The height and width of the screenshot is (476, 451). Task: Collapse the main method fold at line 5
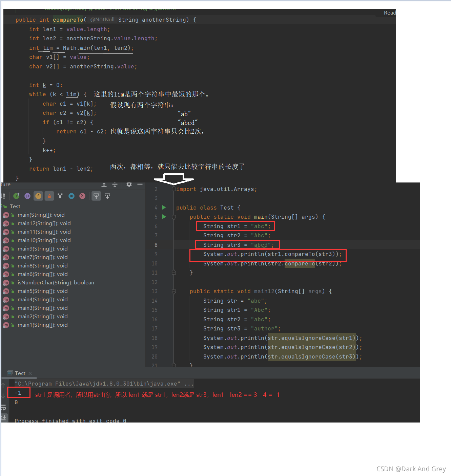pyautogui.click(x=173, y=217)
